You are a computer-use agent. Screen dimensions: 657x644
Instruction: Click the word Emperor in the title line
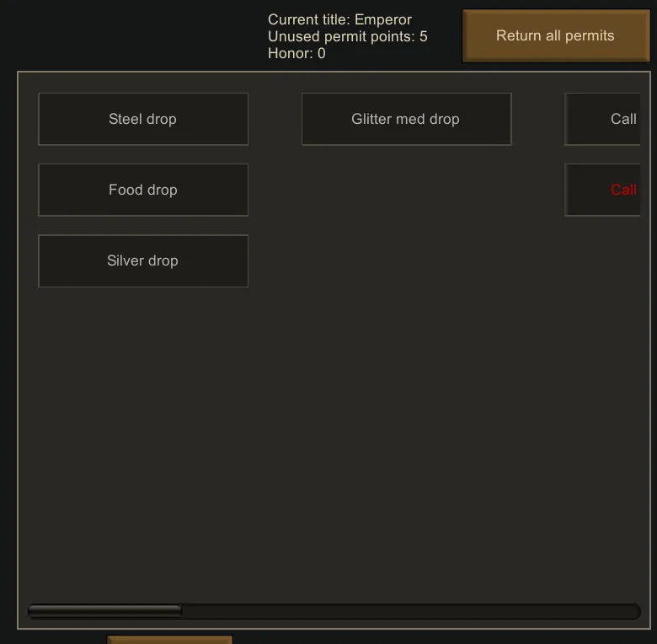[x=383, y=19]
